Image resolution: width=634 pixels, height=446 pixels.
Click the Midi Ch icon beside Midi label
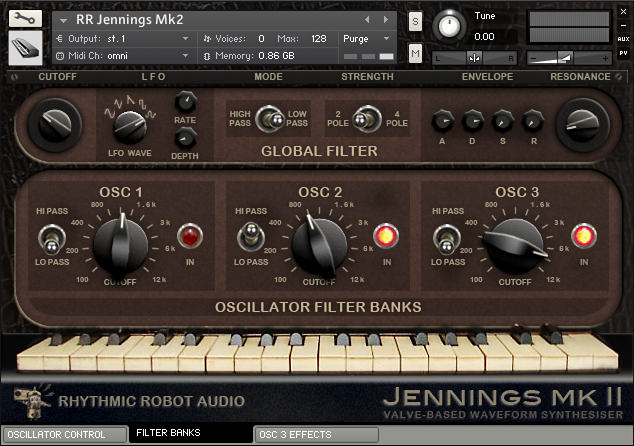pyautogui.click(x=60, y=56)
